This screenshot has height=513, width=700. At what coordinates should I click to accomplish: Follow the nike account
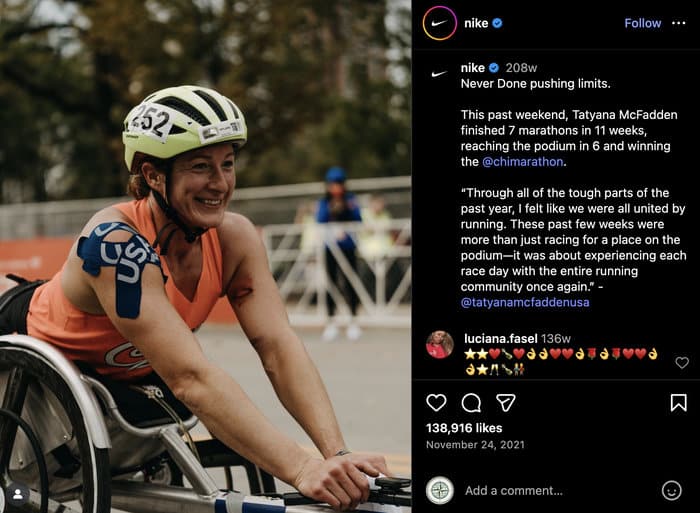(642, 23)
